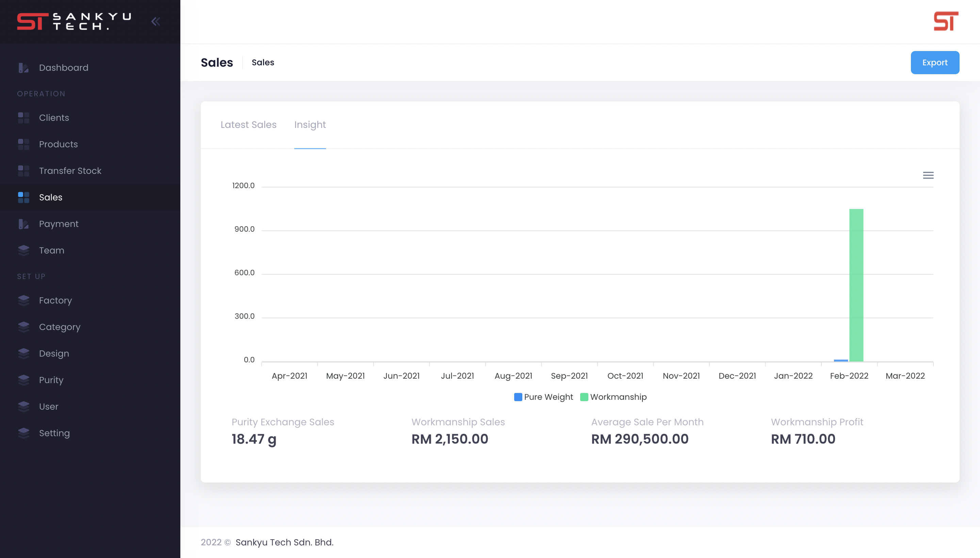Click the Payment chart icon

coord(23,224)
